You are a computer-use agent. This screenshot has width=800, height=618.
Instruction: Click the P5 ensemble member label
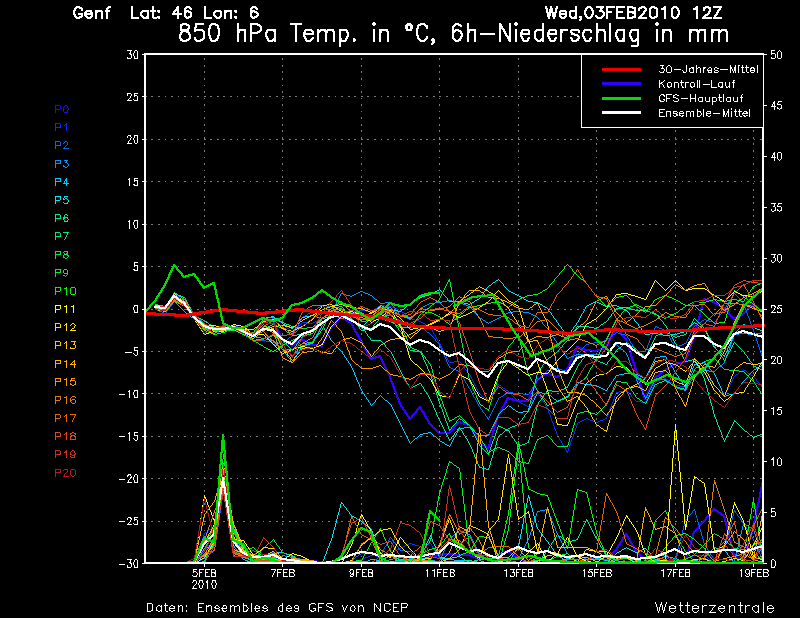click(61, 200)
